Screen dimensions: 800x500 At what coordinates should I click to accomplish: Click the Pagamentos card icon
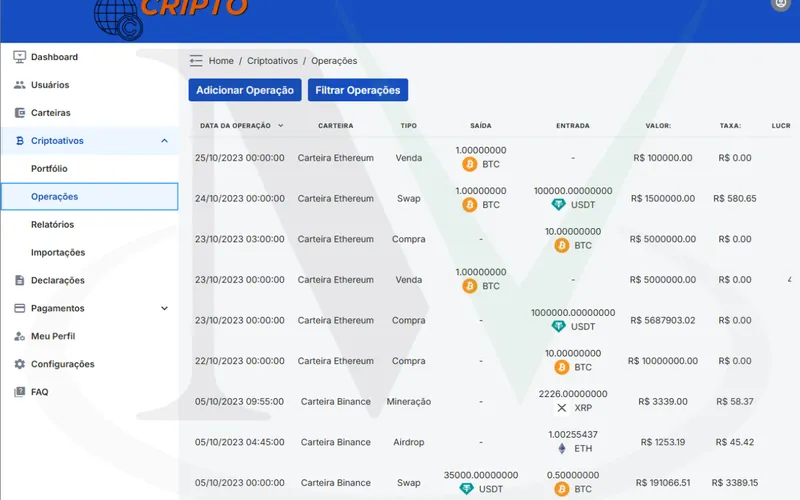click(x=19, y=308)
